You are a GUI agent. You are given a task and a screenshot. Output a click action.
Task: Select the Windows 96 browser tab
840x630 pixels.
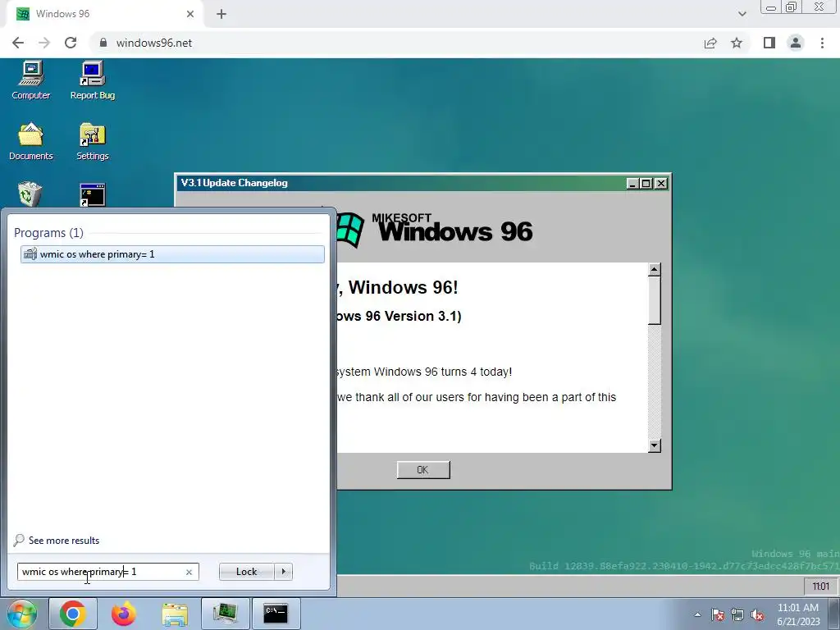[x=104, y=14]
